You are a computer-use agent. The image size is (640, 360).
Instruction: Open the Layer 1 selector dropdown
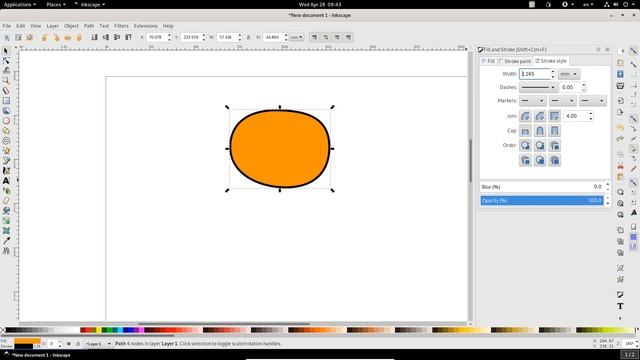(98, 344)
